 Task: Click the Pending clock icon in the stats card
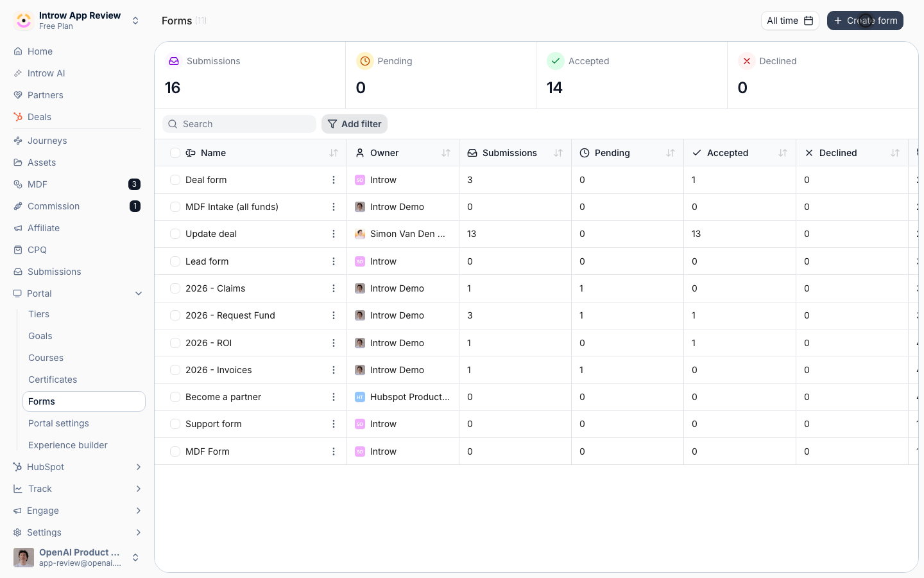[365, 61]
